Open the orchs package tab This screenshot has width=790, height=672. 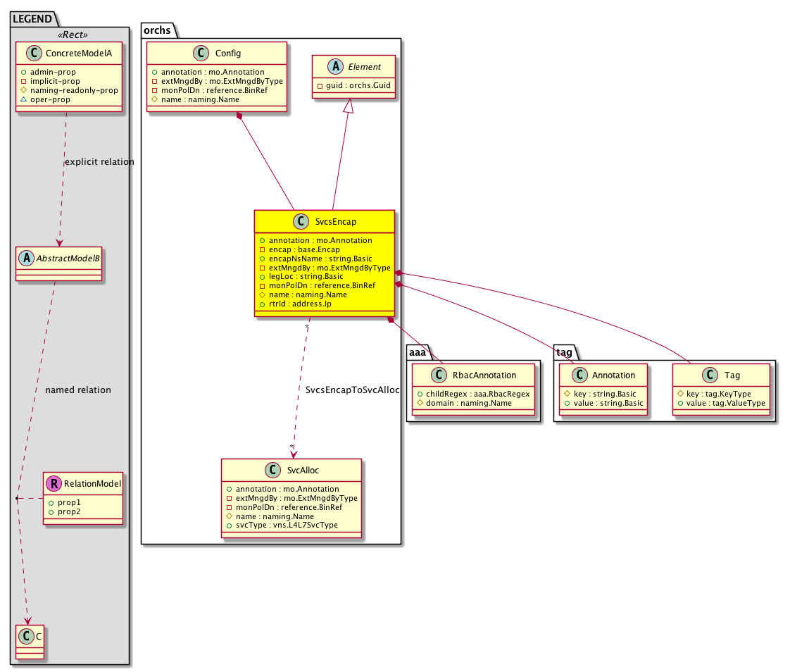[x=156, y=30]
